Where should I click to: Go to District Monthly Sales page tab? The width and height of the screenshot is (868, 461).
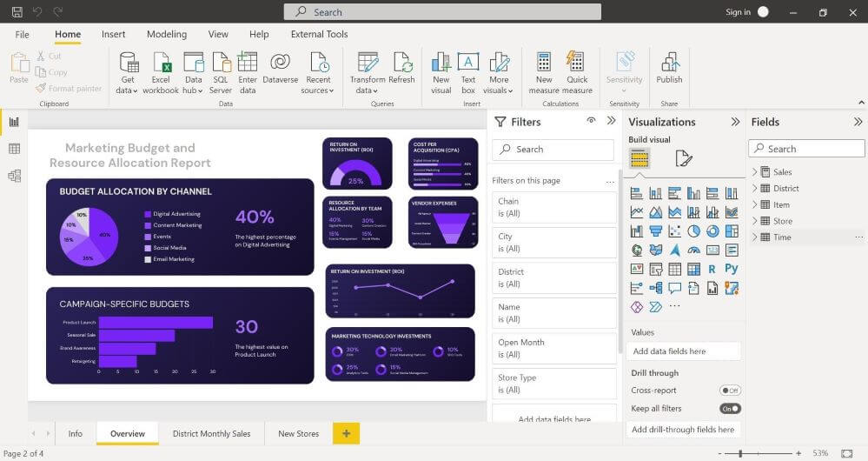coord(211,434)
